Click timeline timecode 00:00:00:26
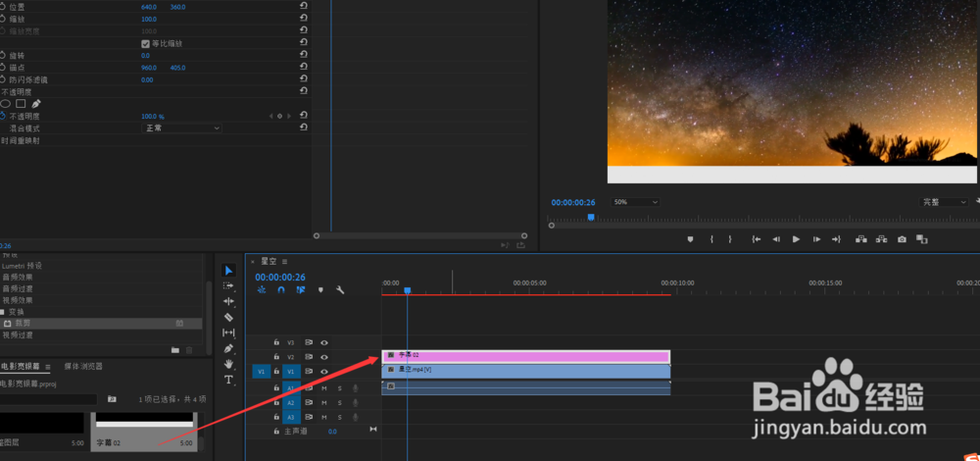 tap(280, 277)
